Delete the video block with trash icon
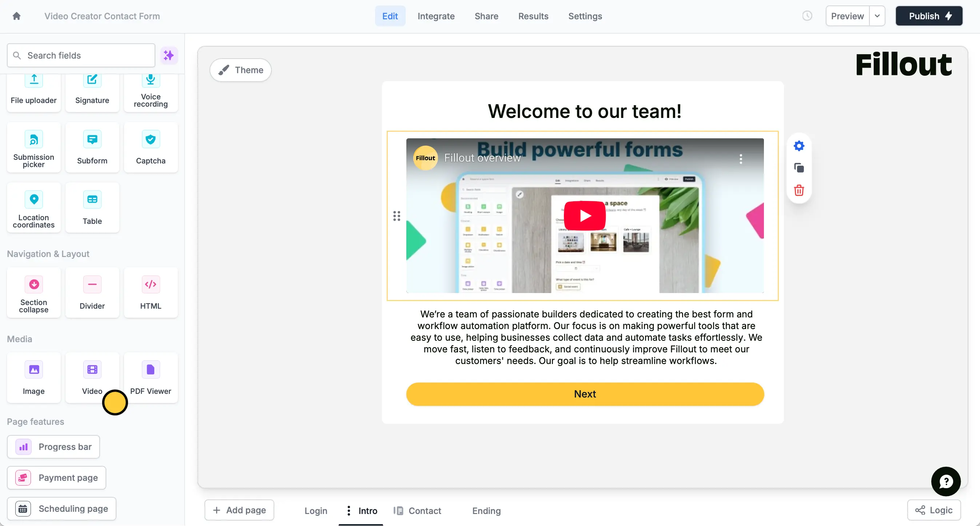 [799, 190]
